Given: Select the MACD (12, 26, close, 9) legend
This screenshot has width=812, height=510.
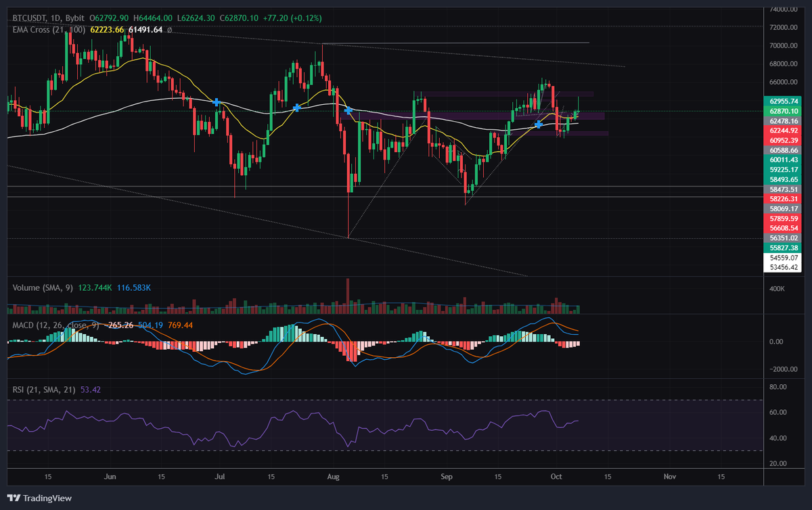Looking at the screenshot, I should (x=56, y=326).
